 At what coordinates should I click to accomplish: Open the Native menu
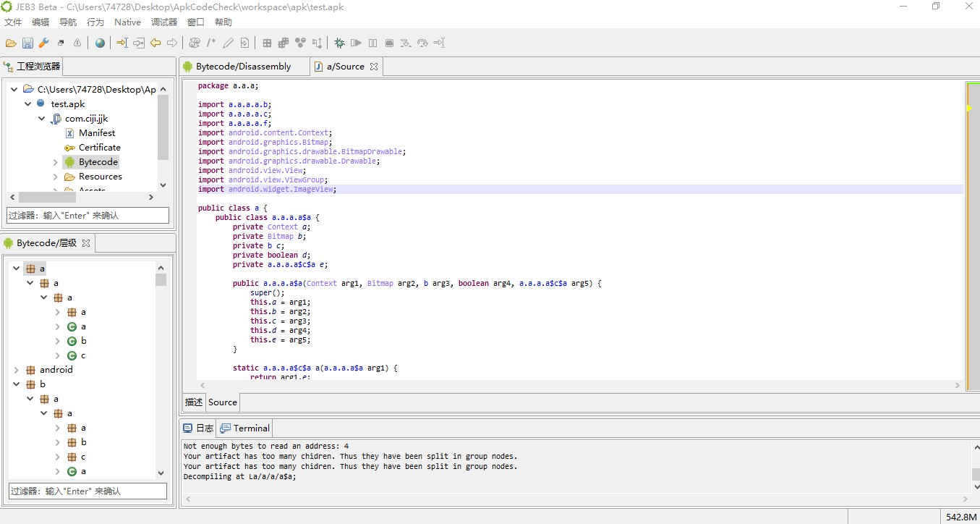[127, 22]
